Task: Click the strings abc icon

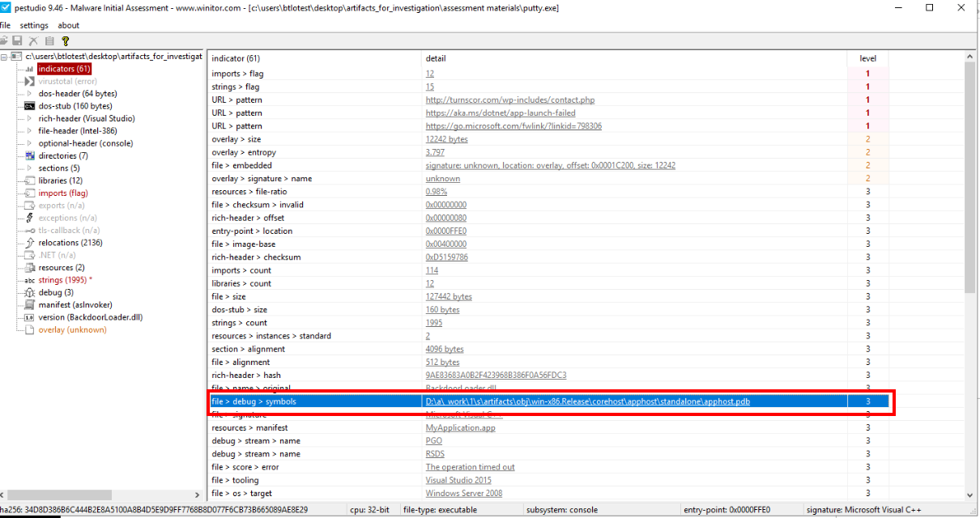Action: coord(30,280)
